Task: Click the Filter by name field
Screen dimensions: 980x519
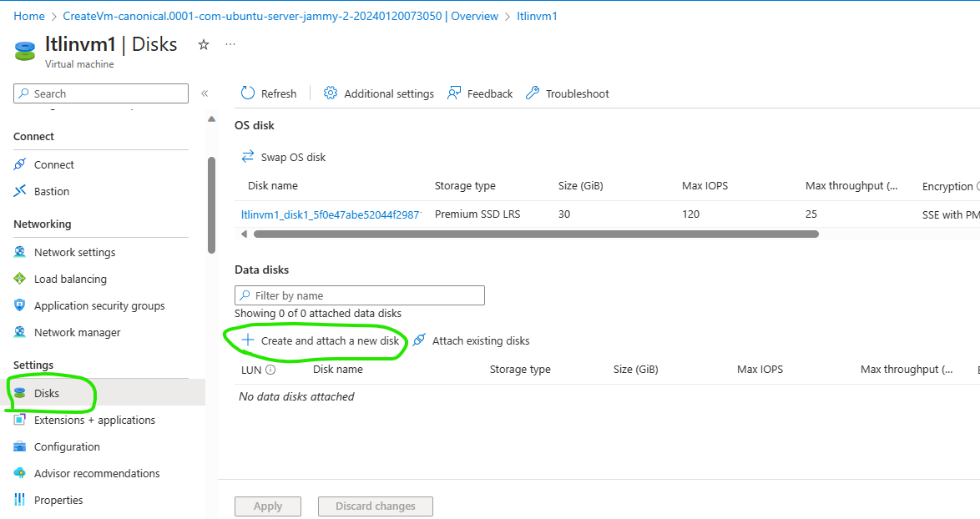Action: point(359,295)
